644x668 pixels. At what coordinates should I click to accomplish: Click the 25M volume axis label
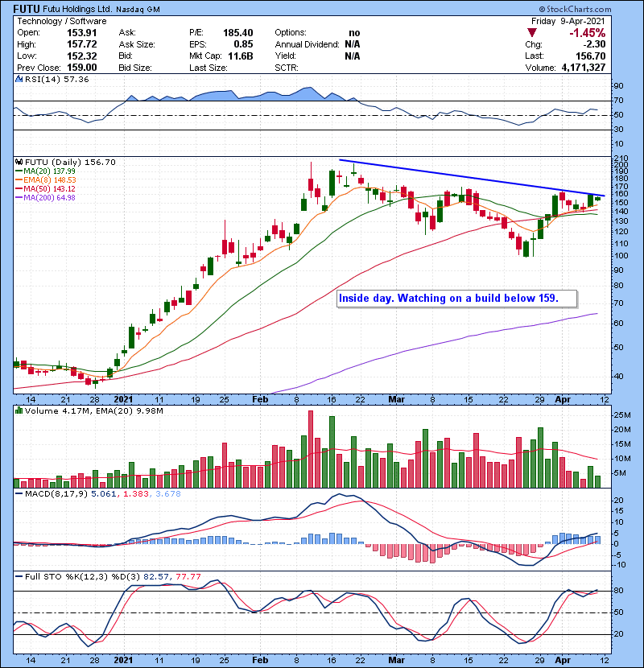pyautogui.click(x=623, y=415)
